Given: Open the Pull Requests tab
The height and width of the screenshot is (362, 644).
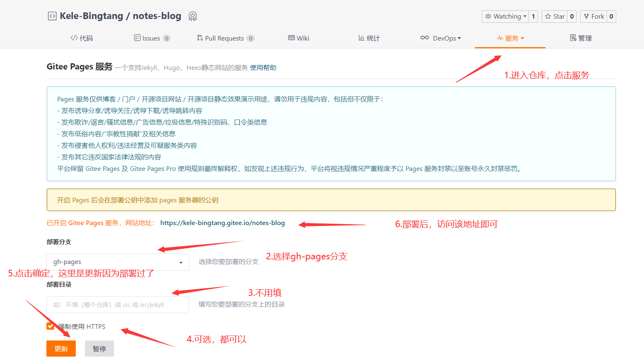Looking at the screenshot, I should pyautogui.click(x=226, y=38).
